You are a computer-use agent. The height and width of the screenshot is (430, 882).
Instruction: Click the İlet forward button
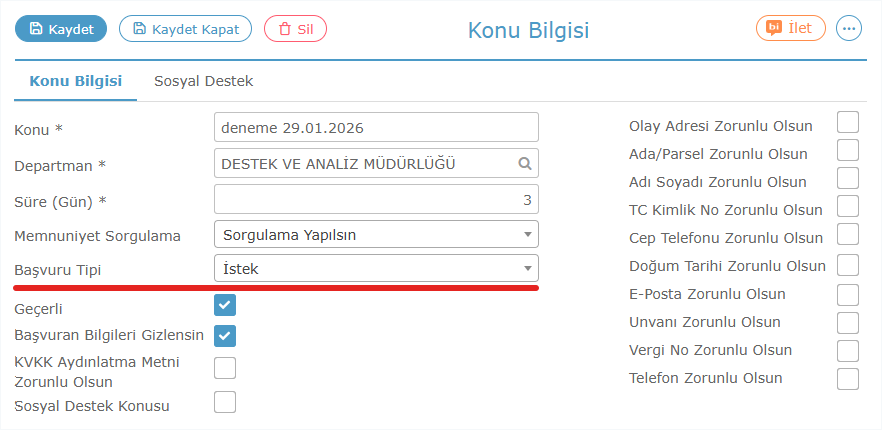pos(790,28)
